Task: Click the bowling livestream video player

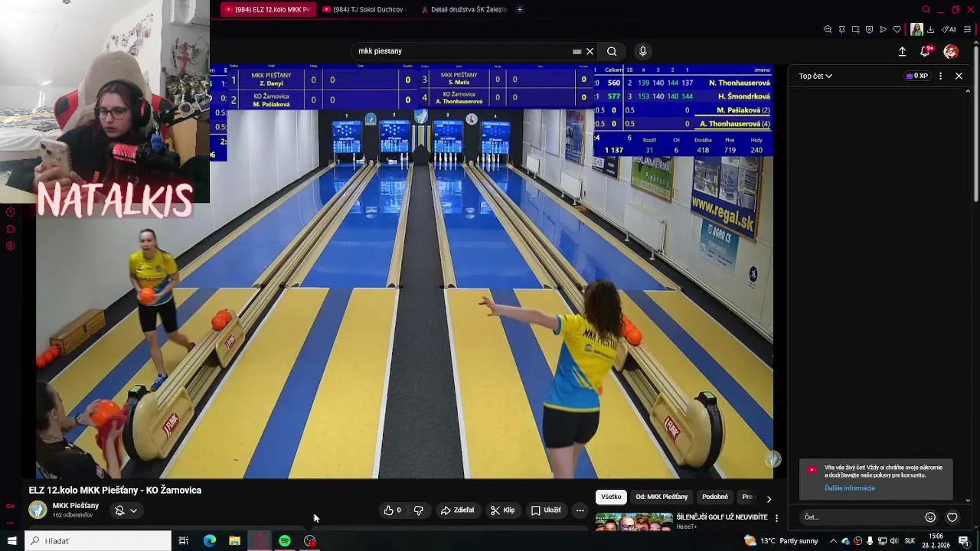Action: pos(404,272)
